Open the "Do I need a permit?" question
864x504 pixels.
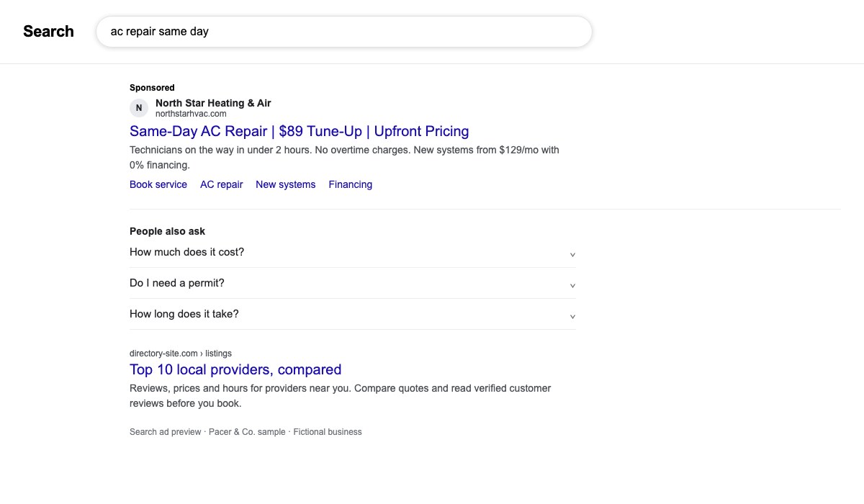[x=353, y=283]
